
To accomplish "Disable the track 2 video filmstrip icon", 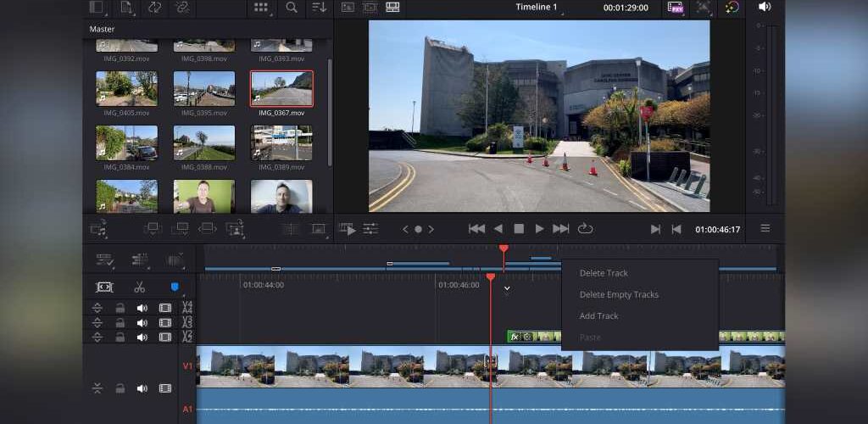I will [x=165, y=338].
